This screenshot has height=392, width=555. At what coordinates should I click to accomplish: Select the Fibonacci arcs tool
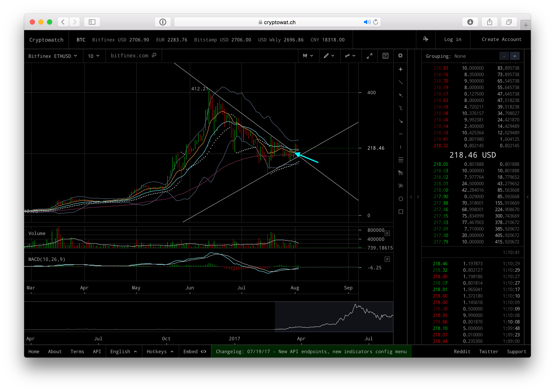pyautogui.click(x=401, y=186)
